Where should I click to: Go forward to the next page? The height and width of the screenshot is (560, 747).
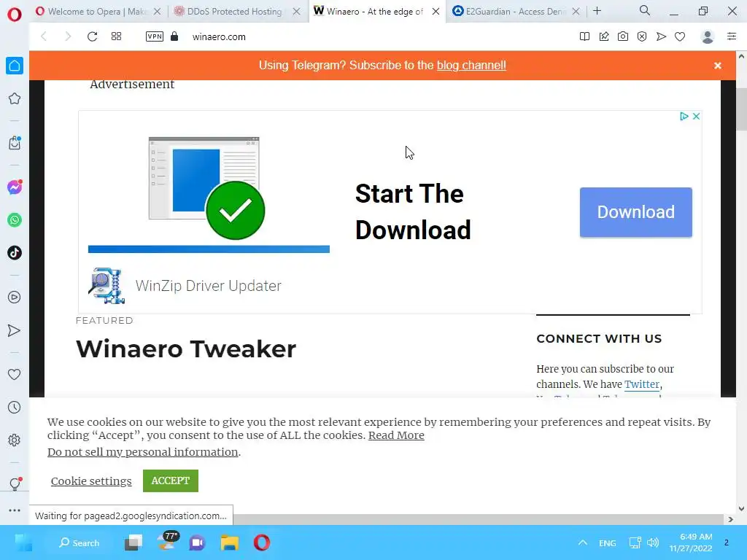(68, 36)
